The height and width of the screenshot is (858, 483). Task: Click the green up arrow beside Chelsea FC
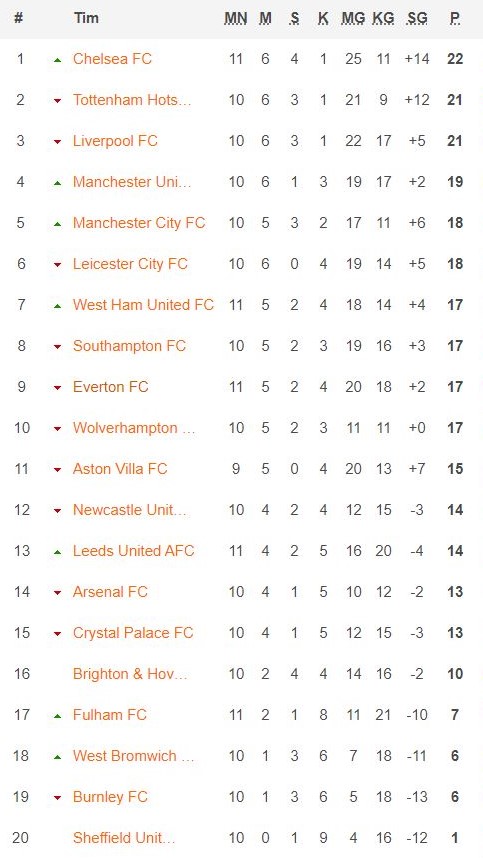(x=57, y=60)
